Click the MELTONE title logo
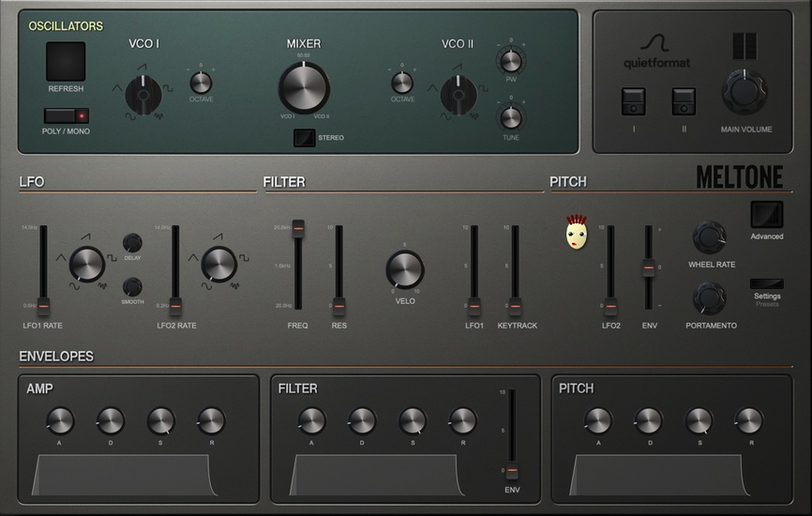Screen dimensions: 812x516 740,177
